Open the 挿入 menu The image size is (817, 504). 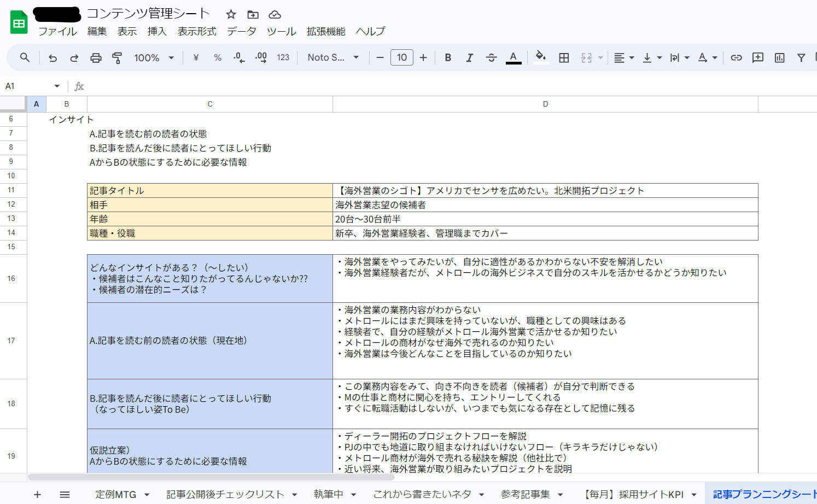[x=157, y=31]
